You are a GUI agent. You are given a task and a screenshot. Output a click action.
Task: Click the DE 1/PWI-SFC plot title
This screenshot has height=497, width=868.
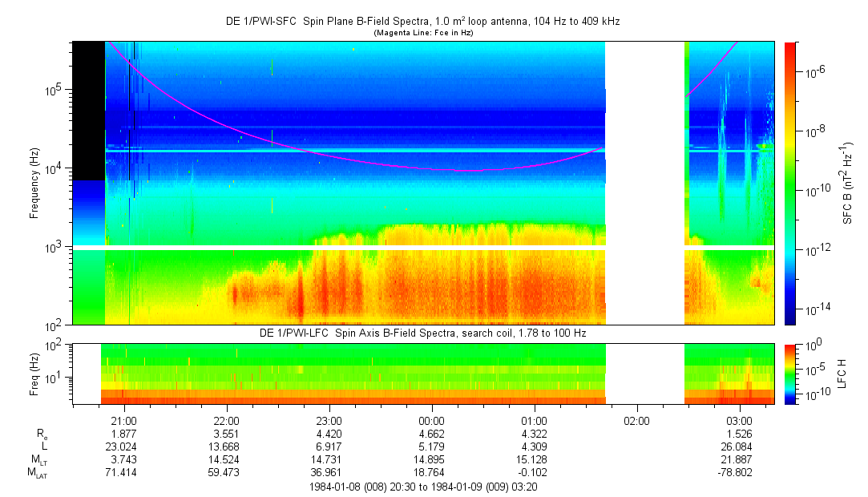pos(423,22)
